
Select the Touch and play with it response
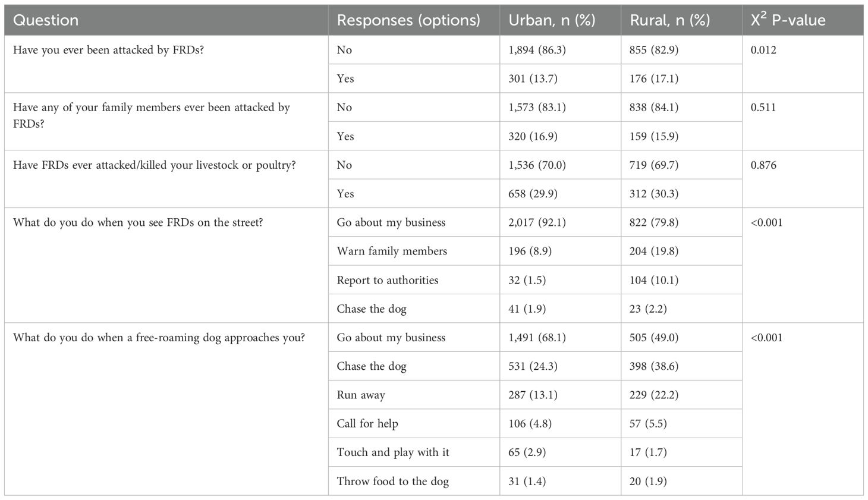[393, 452]
